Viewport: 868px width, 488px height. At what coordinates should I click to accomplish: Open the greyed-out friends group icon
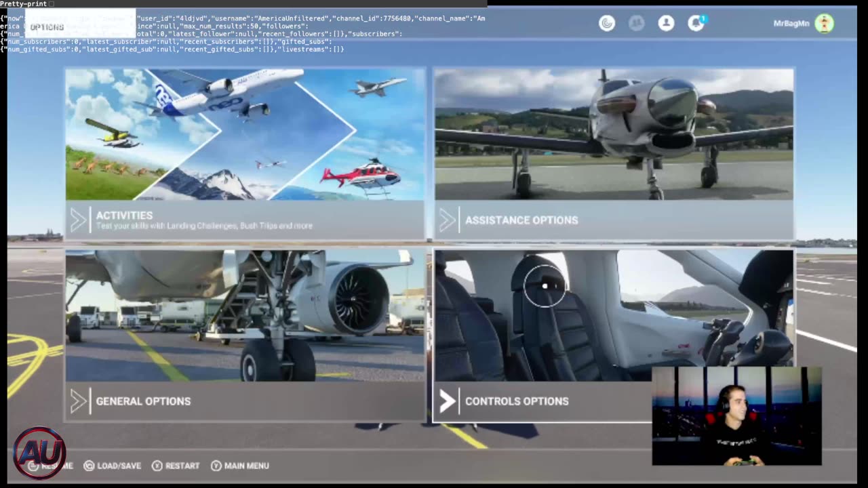[636, 23]
